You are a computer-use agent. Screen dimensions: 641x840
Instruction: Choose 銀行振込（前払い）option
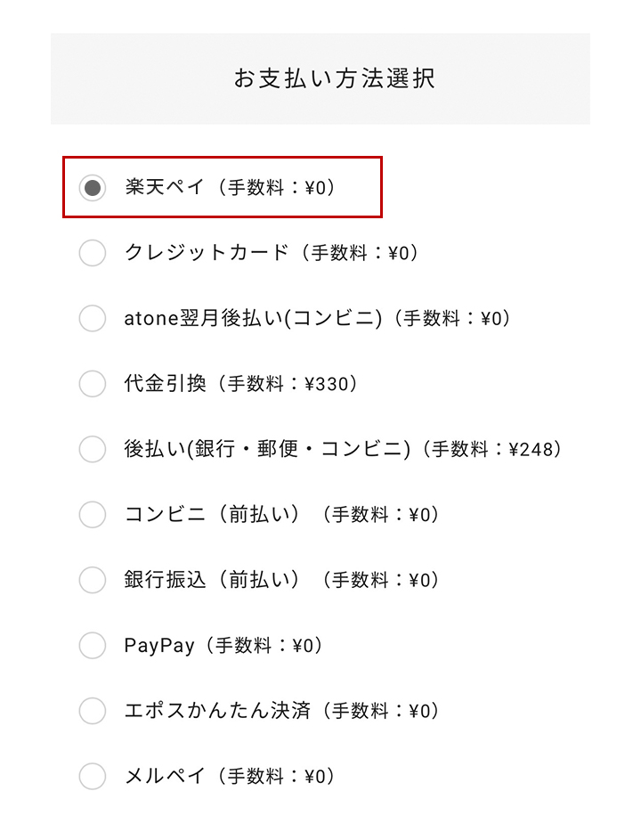point(92,580)
